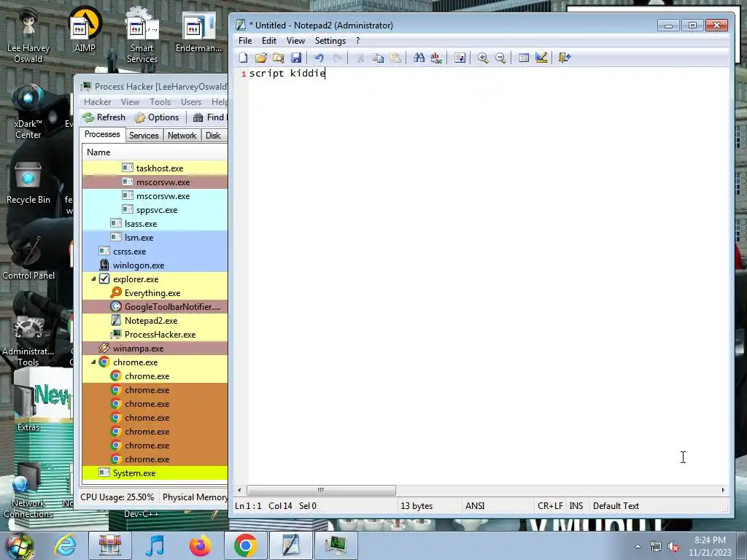The width and height of the screenshot is (747, 560).
Task: Open the Settings menu in Notepad2
Action: (x=330, y=41)
